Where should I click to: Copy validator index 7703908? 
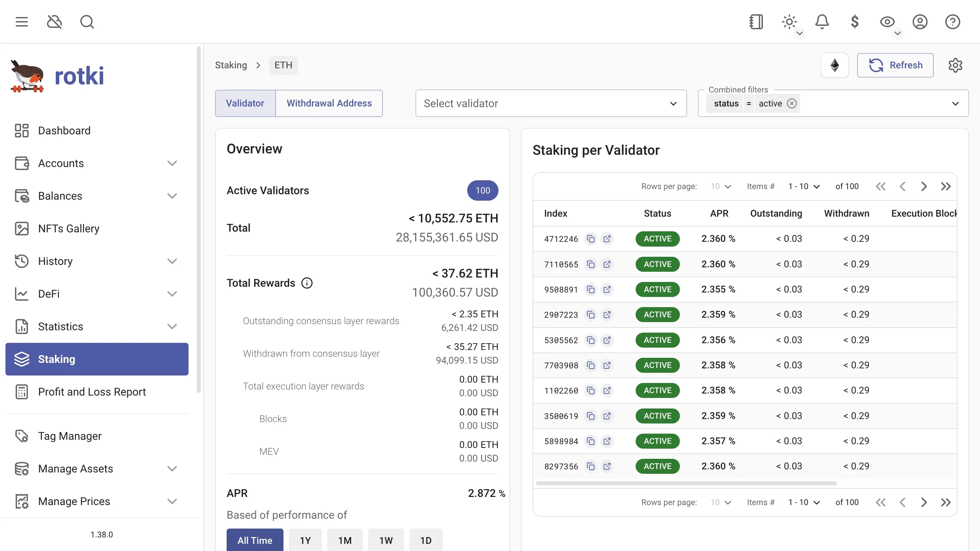[x=590, y=365]
